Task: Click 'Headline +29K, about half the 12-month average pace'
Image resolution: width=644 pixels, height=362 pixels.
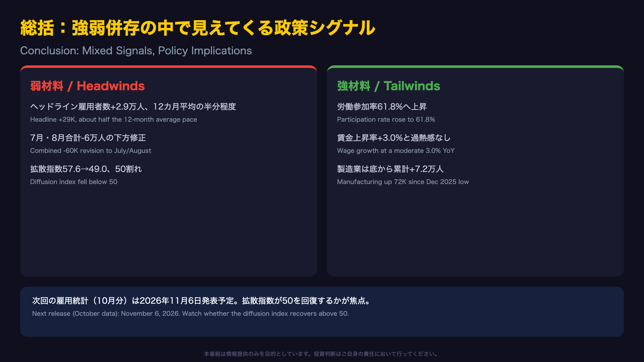Action: pos(114,119)
